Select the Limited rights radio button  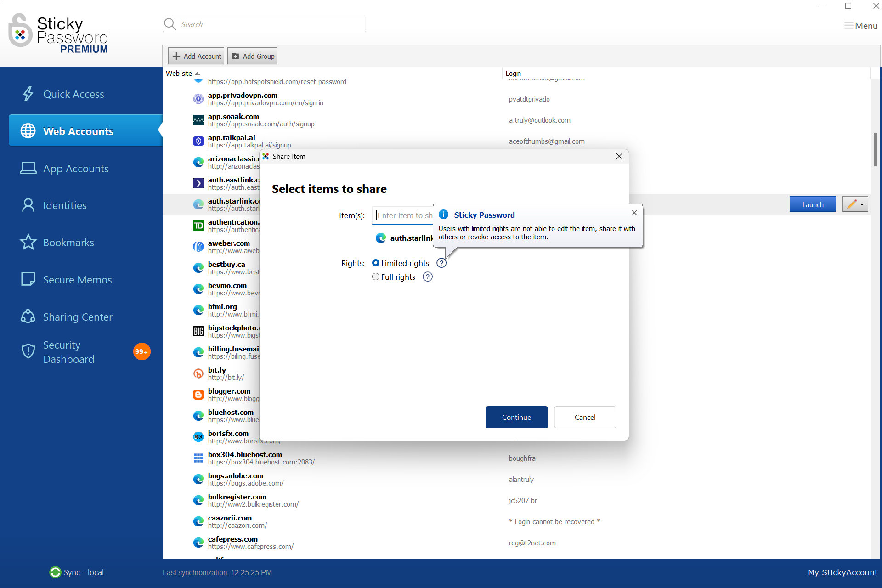click(x=375, y=262)
